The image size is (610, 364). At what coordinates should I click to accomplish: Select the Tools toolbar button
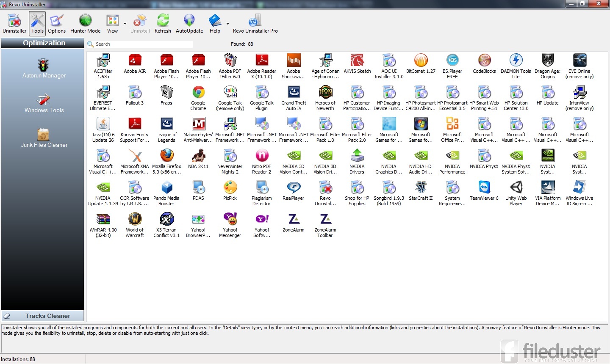point(37,23)
